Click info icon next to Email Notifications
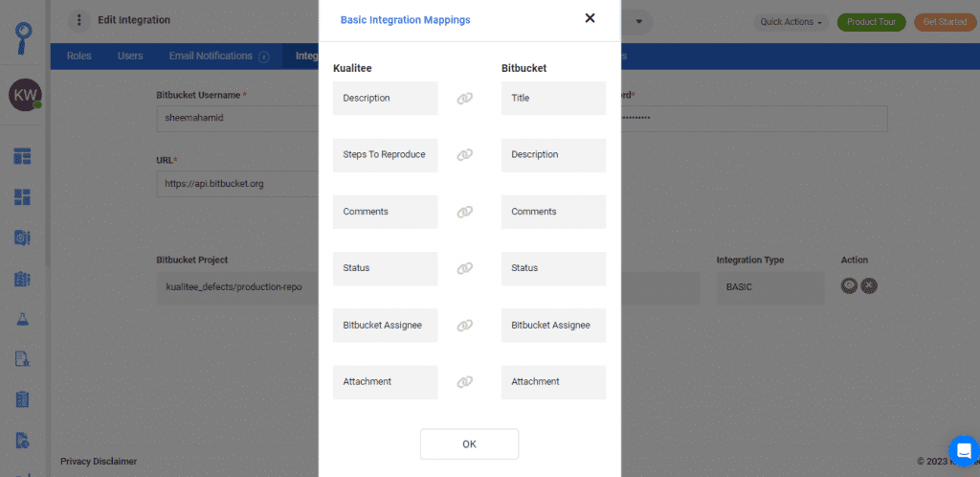The height and width of the screenshot is (477, 980). tap(264, 57)
